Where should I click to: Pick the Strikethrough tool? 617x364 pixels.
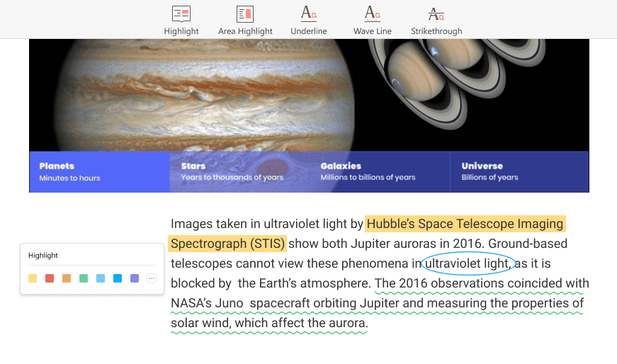click(x=436, y=21)
